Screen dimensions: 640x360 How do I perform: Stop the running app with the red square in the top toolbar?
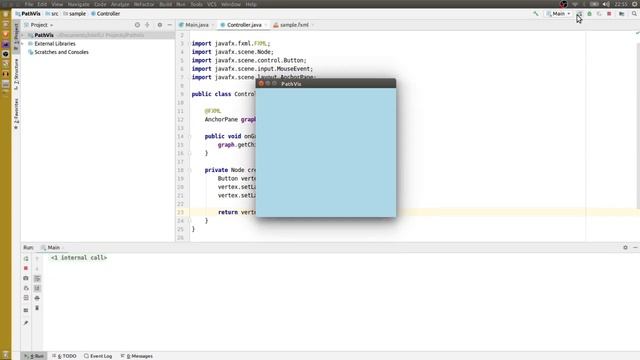[609, 13]
